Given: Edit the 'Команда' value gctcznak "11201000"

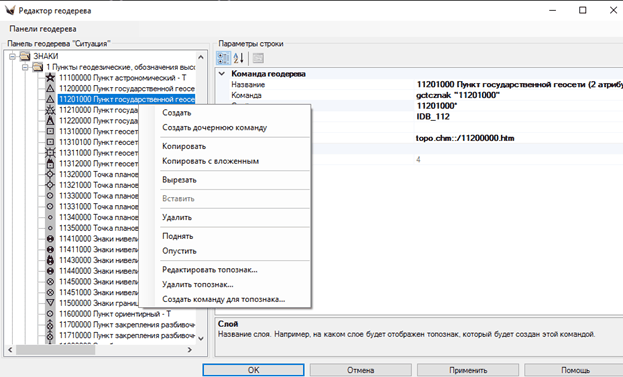Looking at the screenshot, I should click(x=519, y=95).
